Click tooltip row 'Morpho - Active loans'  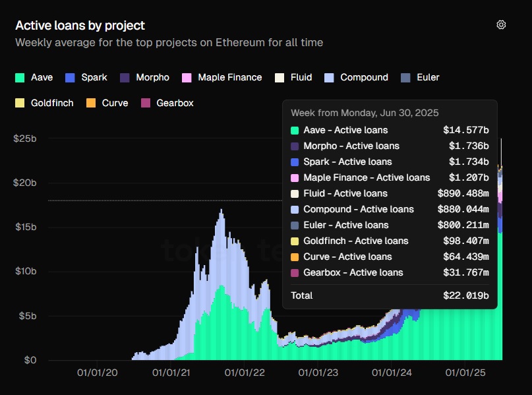(x=390, y=146)
